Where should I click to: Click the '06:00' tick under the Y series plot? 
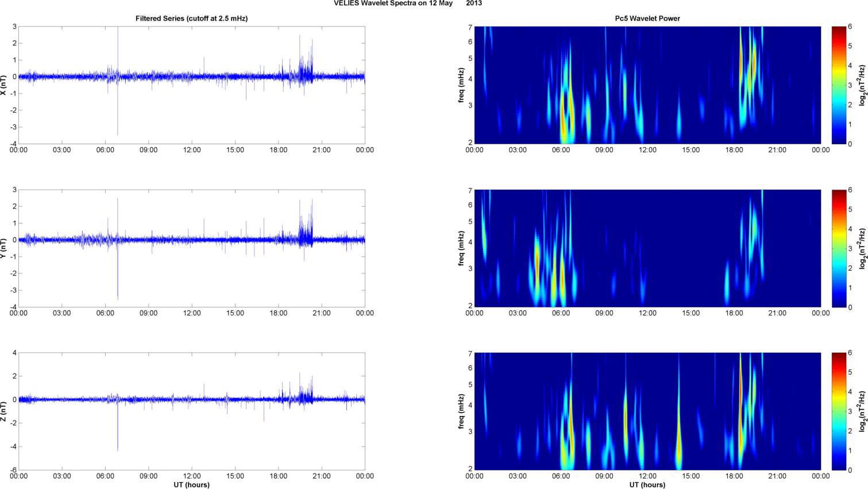pyautogui.click(x=105, y=313)
